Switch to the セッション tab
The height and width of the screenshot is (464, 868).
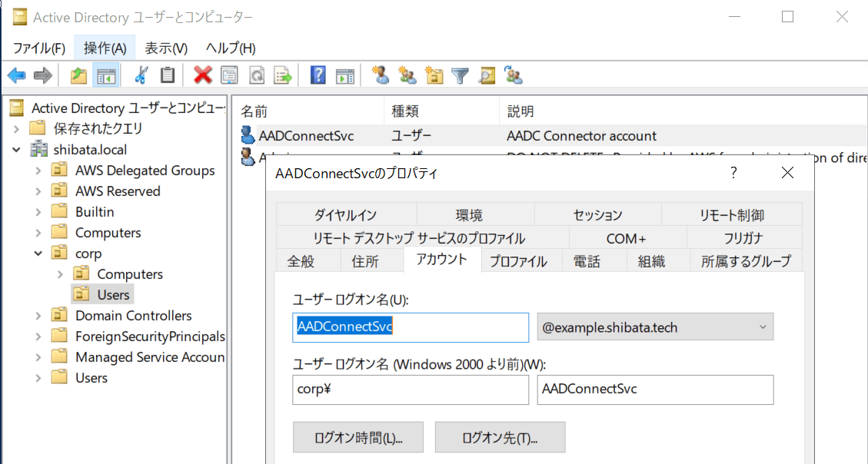(x=598, y=214)
